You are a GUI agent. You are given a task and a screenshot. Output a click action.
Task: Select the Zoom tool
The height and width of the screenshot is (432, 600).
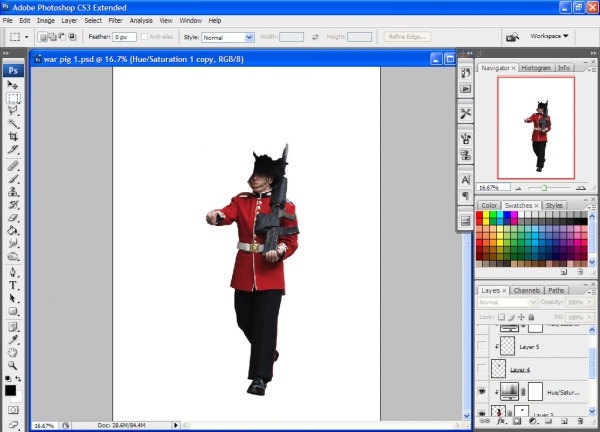point(13,365)
